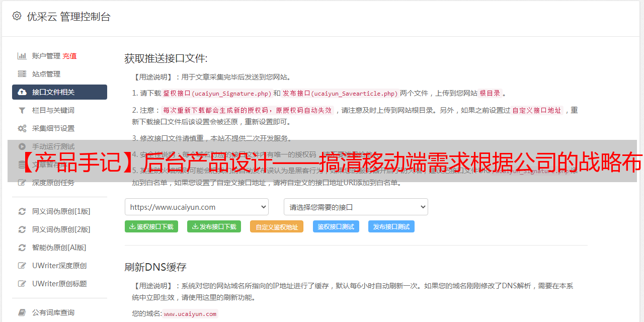Click the 站点管理 server icon
The image size is (644, 322).
click(x=22, y=74)
